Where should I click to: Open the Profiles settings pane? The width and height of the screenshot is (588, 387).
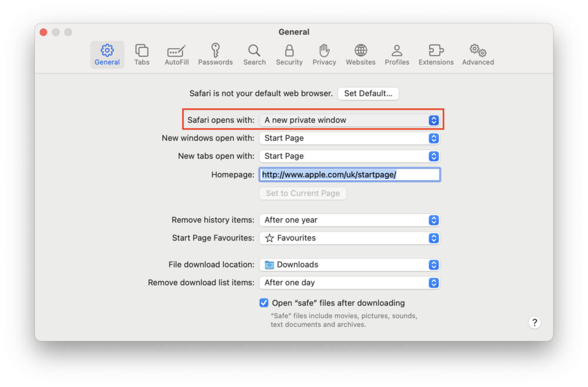coord(397,54)
